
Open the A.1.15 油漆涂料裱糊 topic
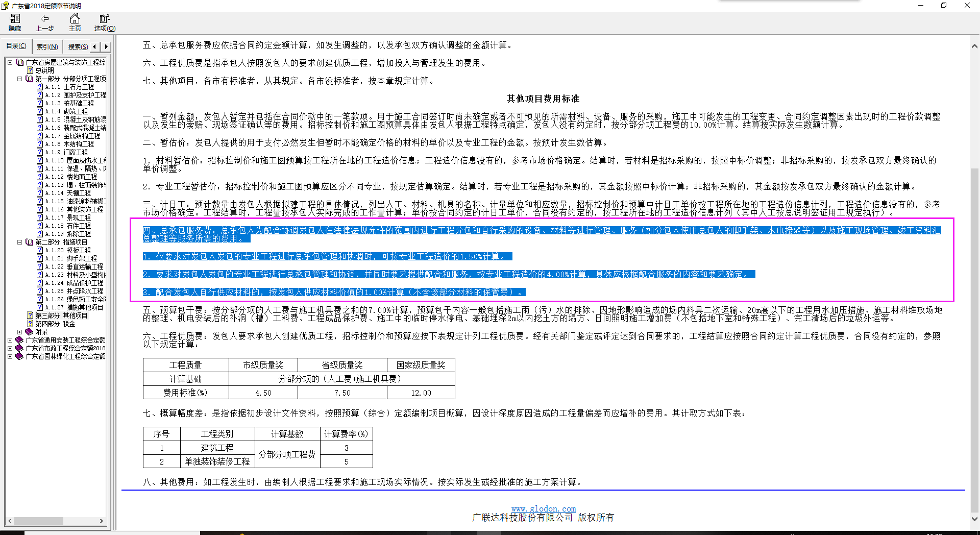(76, 201)
